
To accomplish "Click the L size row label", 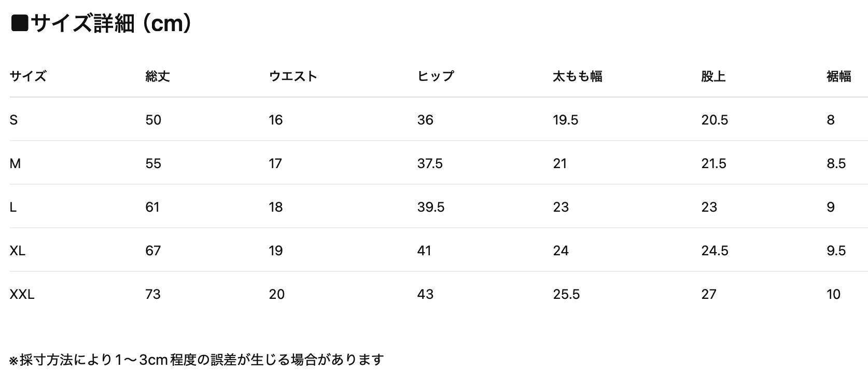I will (13, 207).
